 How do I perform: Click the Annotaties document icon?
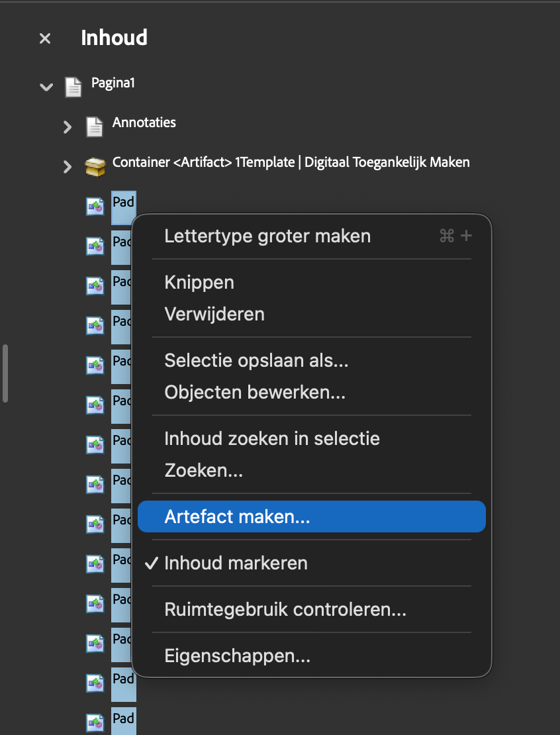coord(94,126)
